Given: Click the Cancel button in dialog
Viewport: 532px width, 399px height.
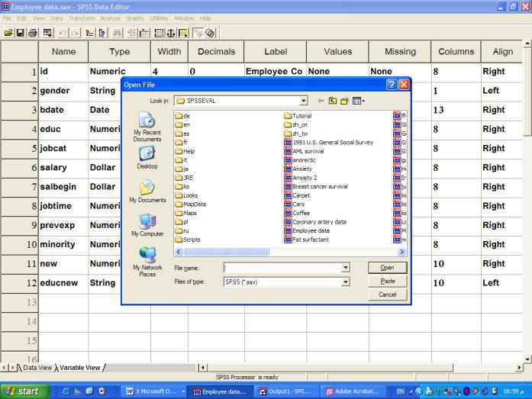Looking at the screenshot, I should point(388,294).
